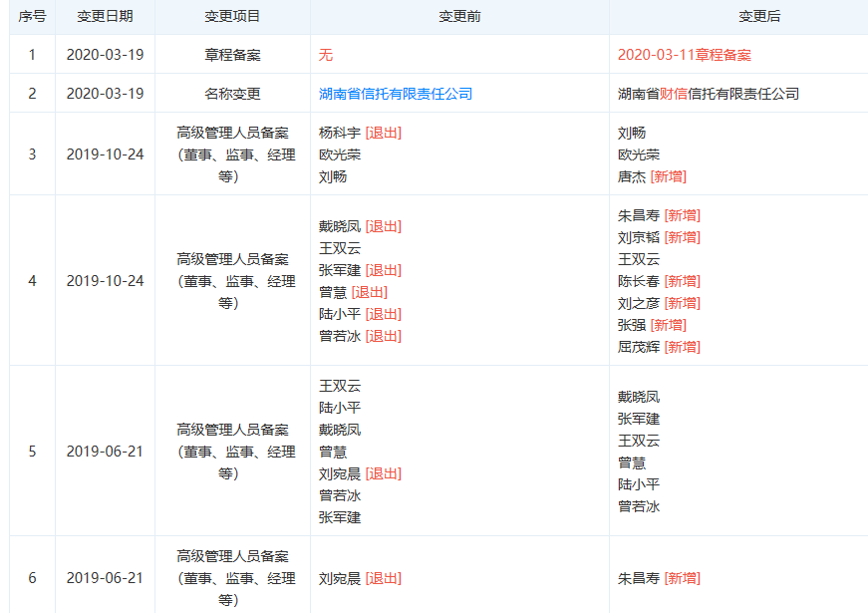Select the name 刘之彦 marked 新增
Viewport: 868px width, 613px height.
pos(638,303)
